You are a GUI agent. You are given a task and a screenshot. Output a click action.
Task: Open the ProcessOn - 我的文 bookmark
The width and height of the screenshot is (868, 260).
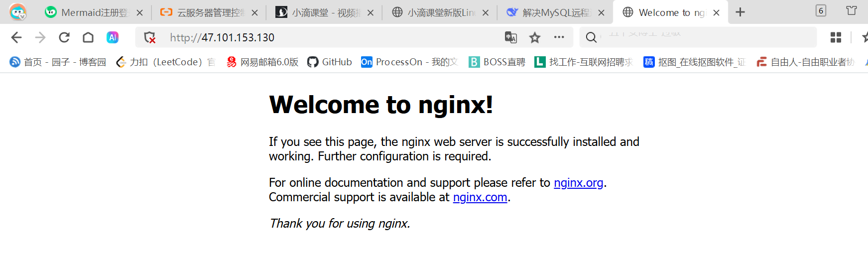point(409,62)
